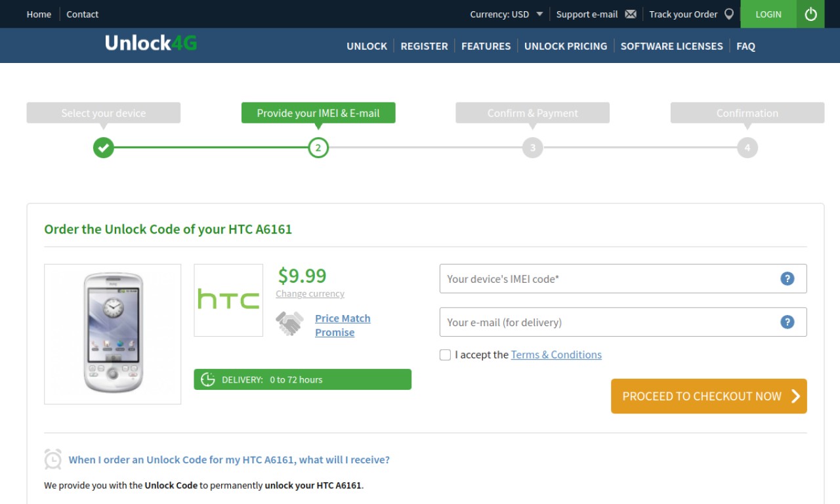Click the completed step checkmark circle
The height and width of the screenshot is (504, 840).
tap(103, 148)
